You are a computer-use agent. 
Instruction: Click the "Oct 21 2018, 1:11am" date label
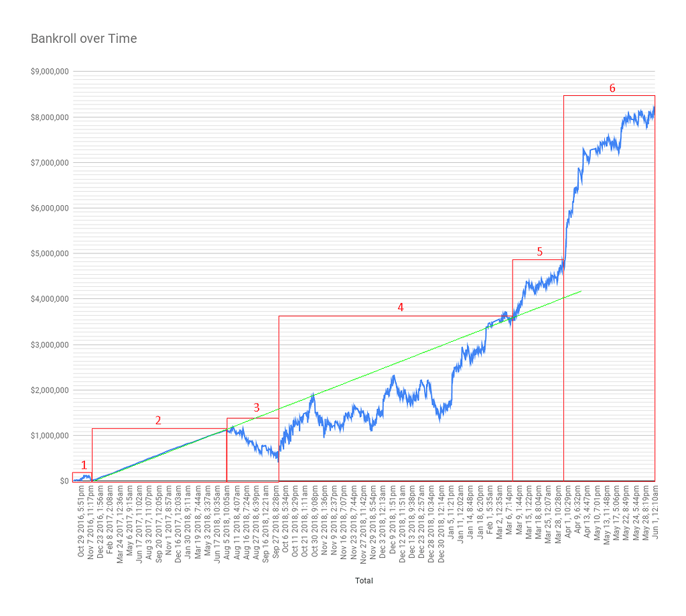click(305, 521)
